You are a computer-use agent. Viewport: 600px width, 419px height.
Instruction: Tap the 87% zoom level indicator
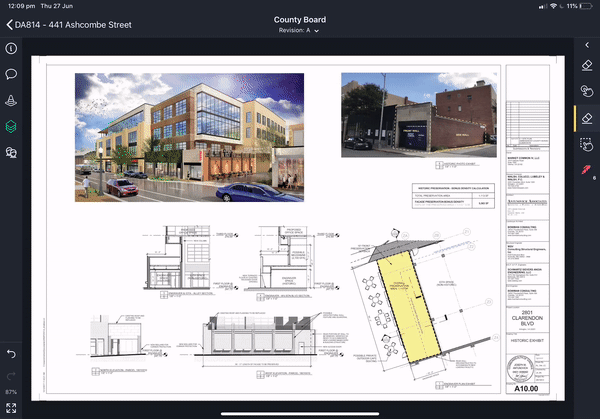pos(11,392)
